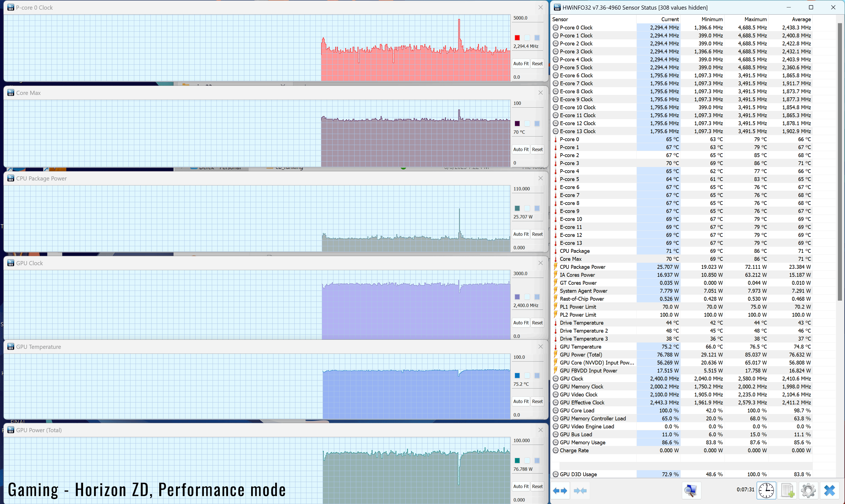This screenshot has height=504, width=845.
Task: Select the IA Cores Power sensor row
Action: point(682,275)
